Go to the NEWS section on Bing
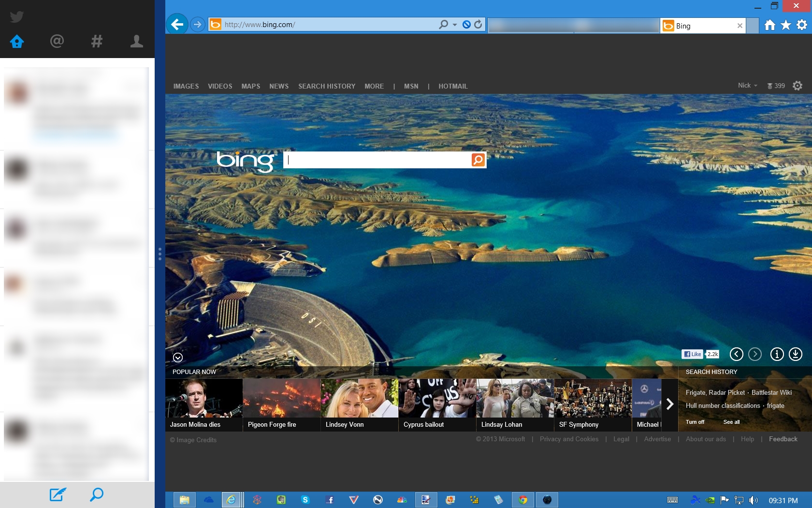Screen dimensions: 812x508 pyautogui.click(x=279, y=86)
